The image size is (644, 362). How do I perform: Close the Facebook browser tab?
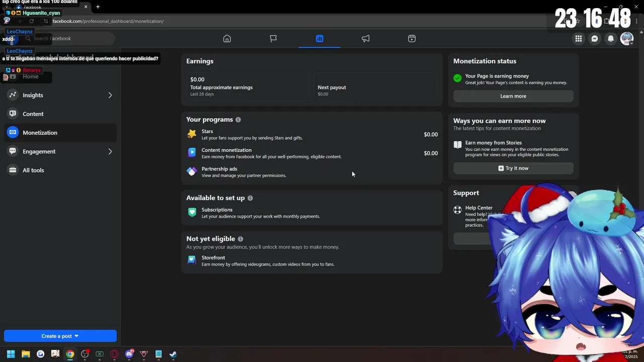pyautogui.click(x=86, y=7)
